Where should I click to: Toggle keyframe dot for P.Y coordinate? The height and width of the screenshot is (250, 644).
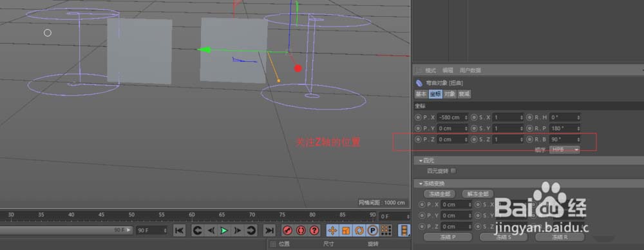(418, 129)
